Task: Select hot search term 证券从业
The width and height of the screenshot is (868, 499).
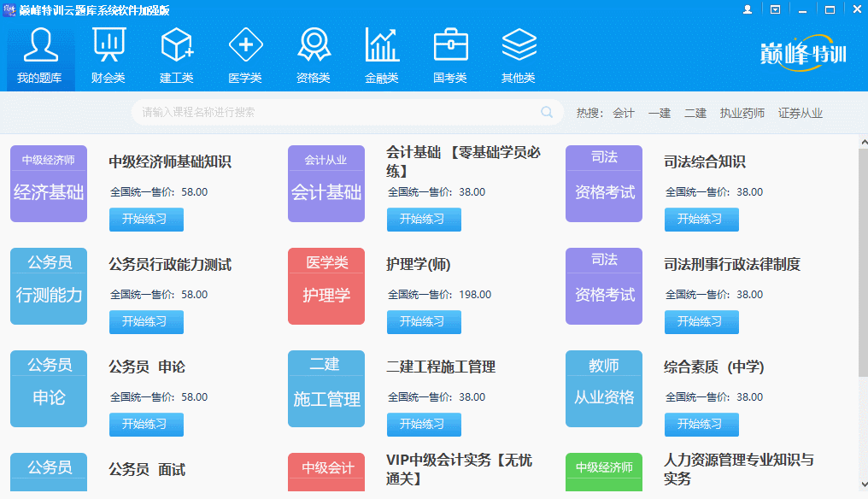Action: (801, 113)
